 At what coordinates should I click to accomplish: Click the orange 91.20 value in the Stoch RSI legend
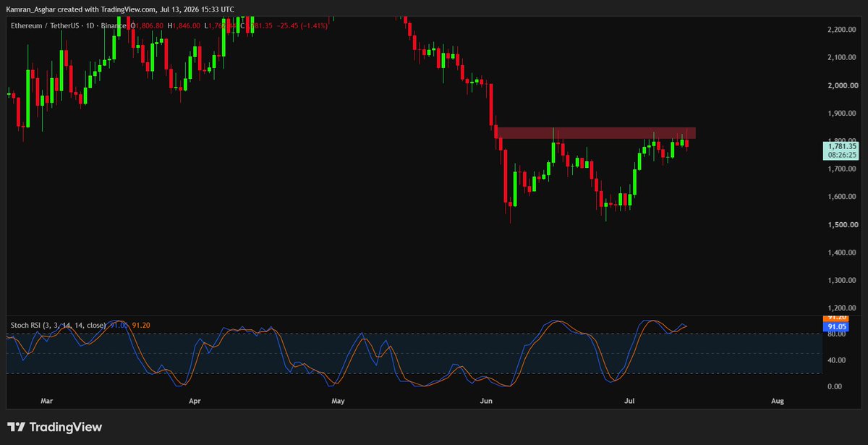[141, 326]
